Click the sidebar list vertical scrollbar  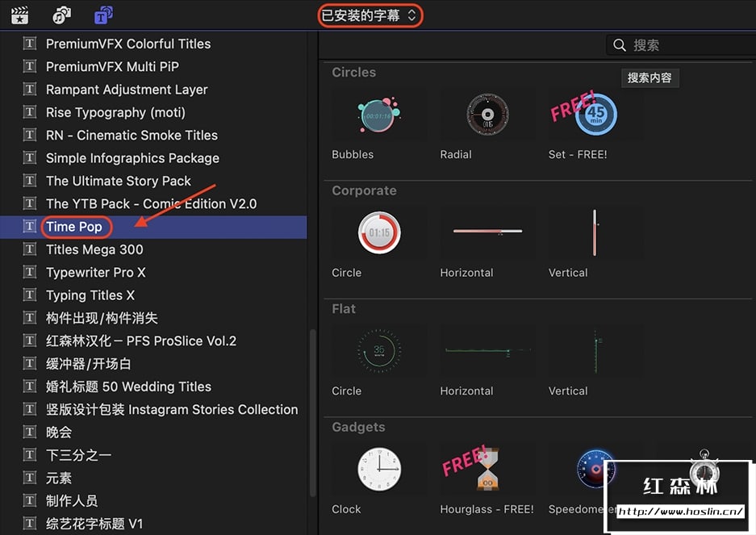[x=312, y=413]
